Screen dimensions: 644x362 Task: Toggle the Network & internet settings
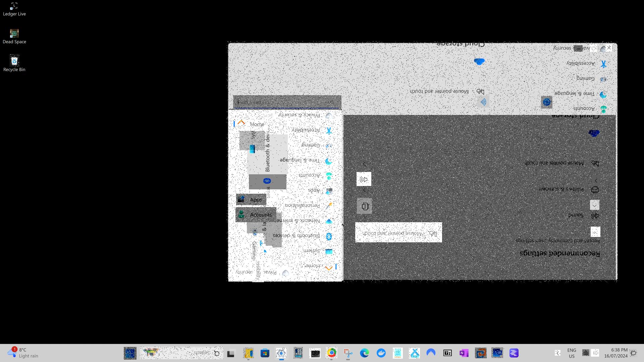pyautogui.click(x=305, y=221)
